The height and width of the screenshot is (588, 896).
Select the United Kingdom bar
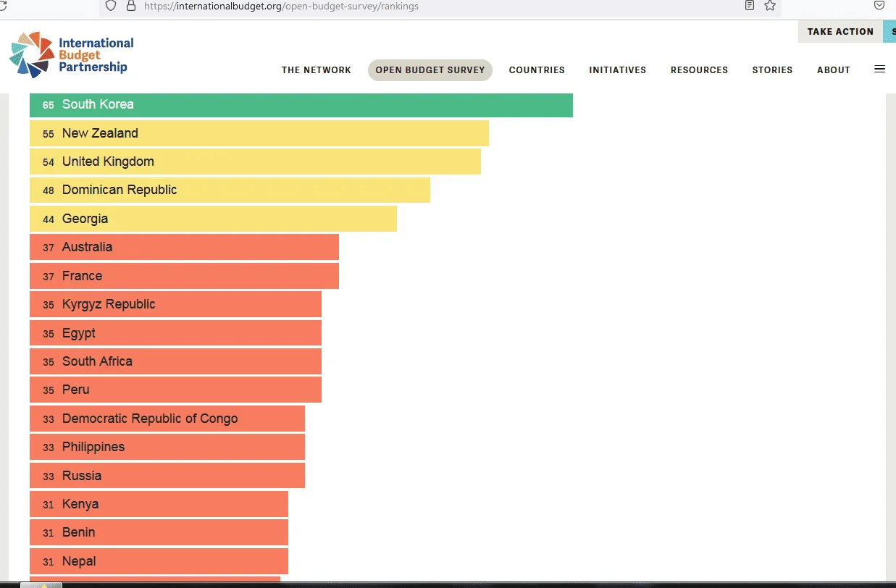pyautogui.click(x=255, y=161)
